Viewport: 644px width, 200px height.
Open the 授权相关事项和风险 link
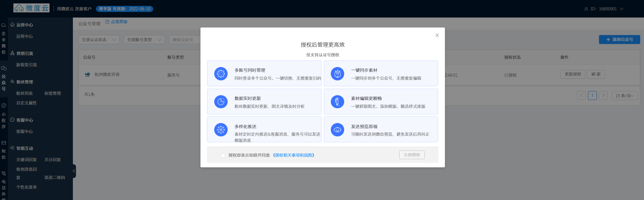294,155
